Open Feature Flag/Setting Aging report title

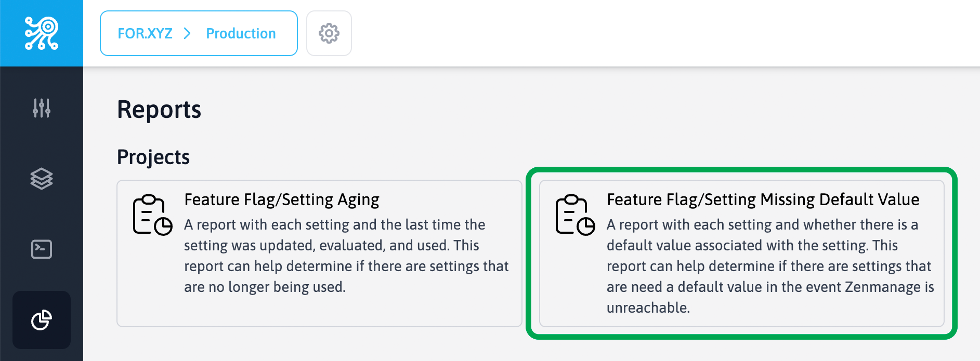282,199
